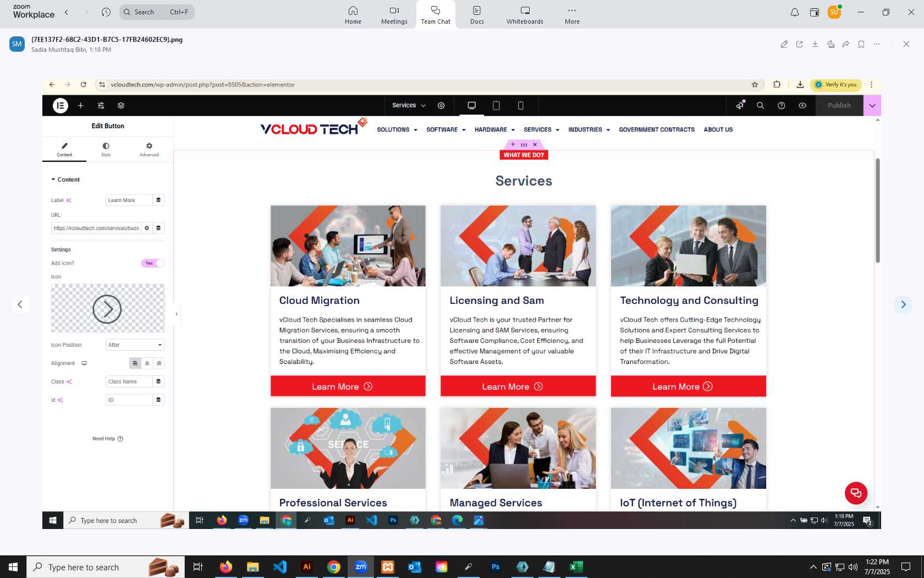This screenshot has height=578, width=924.
Task: Collapse the Content section
Action: (x=65, y=179)
